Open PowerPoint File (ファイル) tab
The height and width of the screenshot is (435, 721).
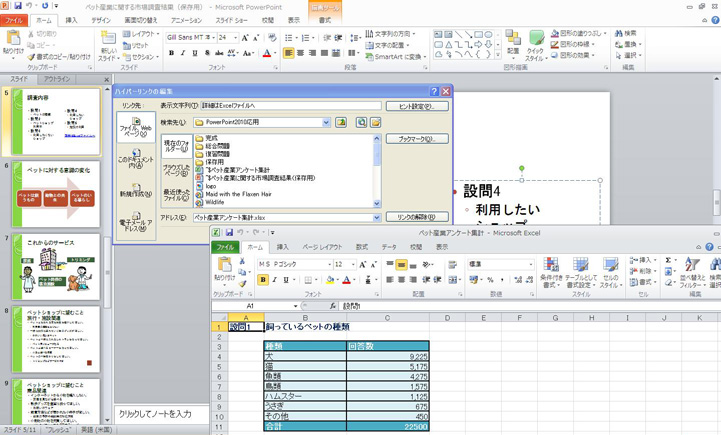14,20
